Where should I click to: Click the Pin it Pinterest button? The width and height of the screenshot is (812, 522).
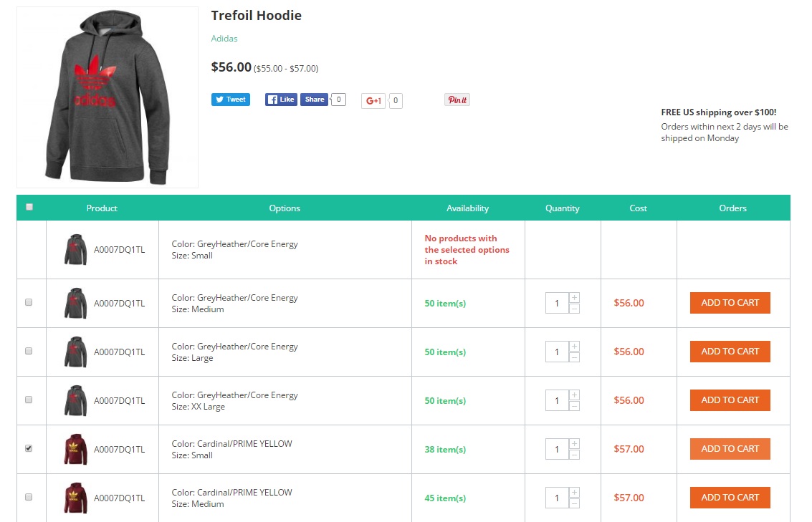(457, 100)
